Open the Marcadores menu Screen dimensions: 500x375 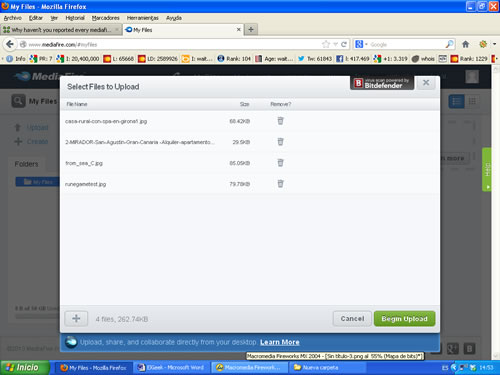[106, 18]
